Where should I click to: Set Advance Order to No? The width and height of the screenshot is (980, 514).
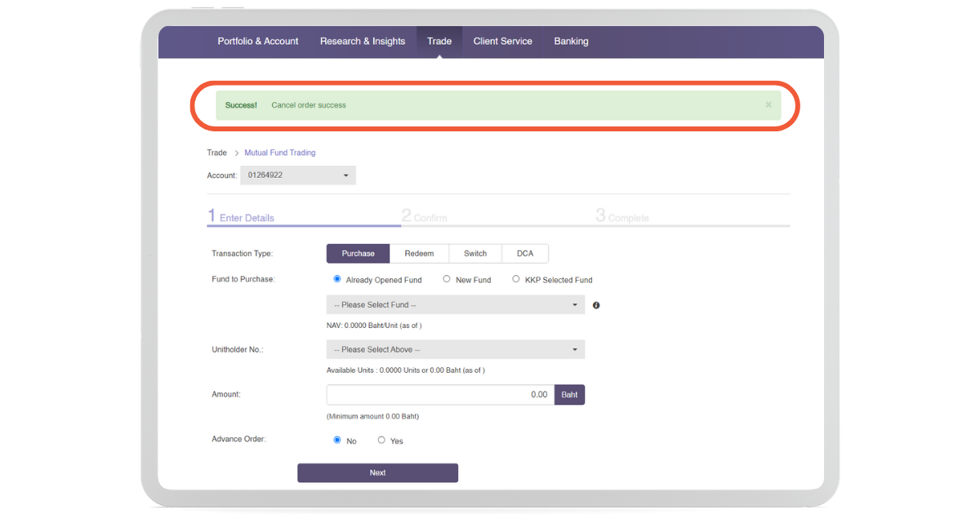(x=337, y=440)
